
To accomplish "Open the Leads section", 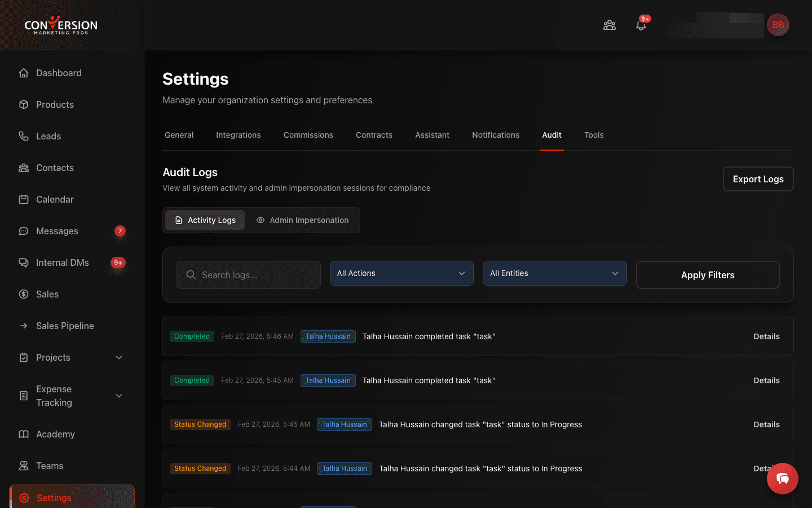I will [48, 136].
